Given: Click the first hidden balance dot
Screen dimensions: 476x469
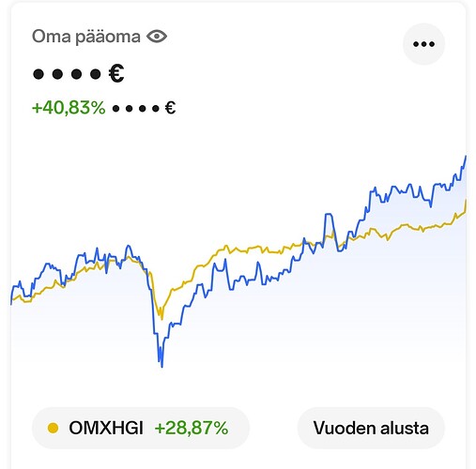Looking at the screenshot, I should pyautogui.click(x=38, y=74).
